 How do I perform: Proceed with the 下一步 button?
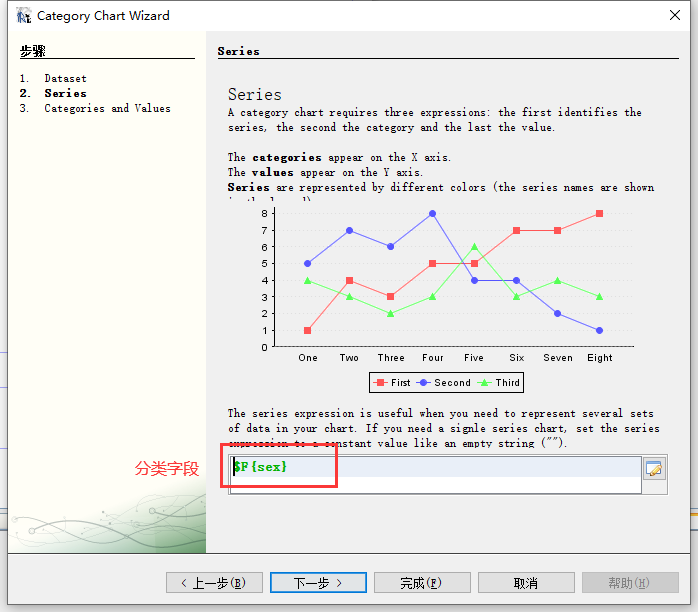point(318,583)
